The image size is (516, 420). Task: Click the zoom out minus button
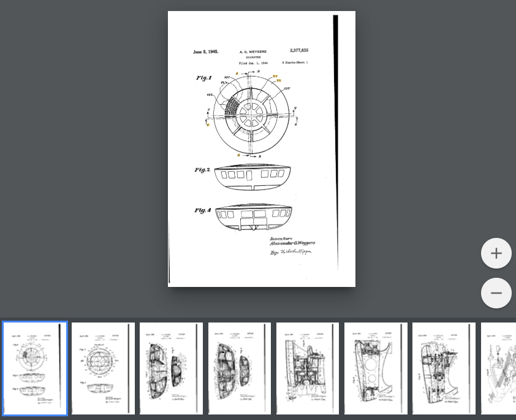coord(496,293)
